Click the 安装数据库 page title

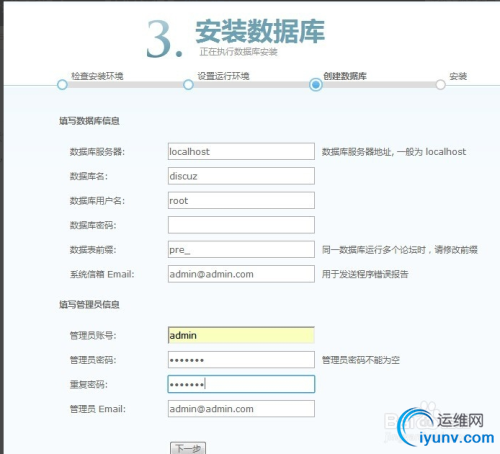(x=260, y=31)
